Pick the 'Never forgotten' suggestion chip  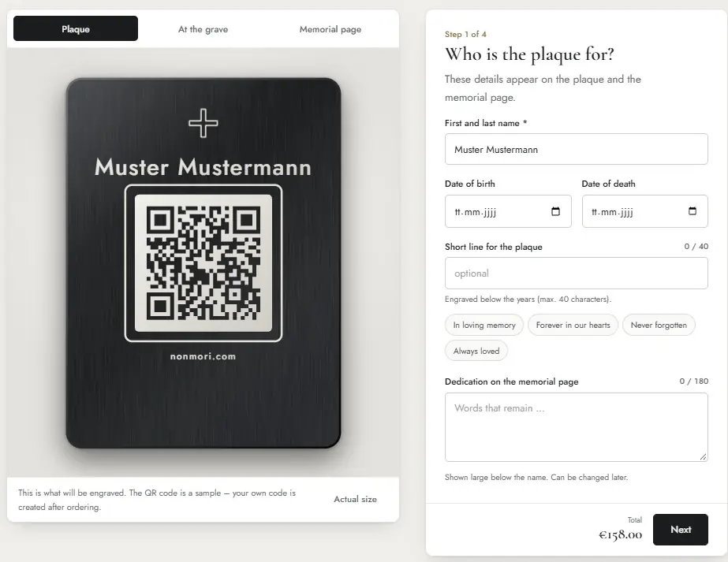[659, 325]
